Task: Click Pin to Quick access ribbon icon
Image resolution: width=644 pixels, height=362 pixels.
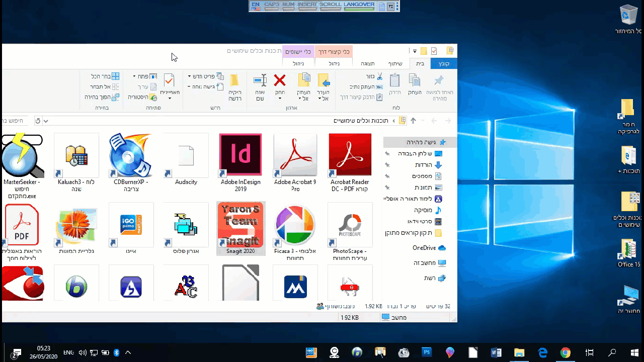Action: (439, 80)
